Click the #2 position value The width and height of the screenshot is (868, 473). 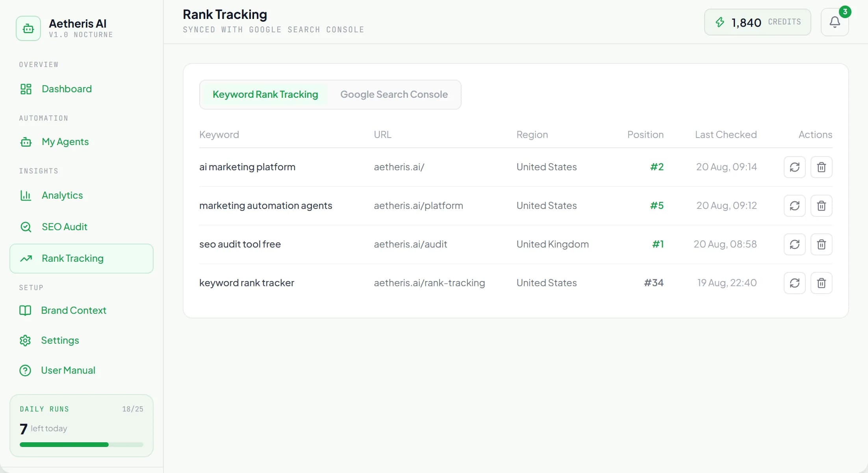tap(657, 167)
